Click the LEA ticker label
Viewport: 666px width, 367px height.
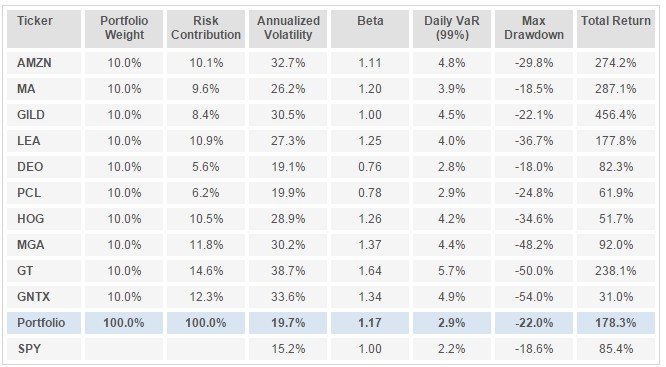pyautogui.click(x=44, y=141)
